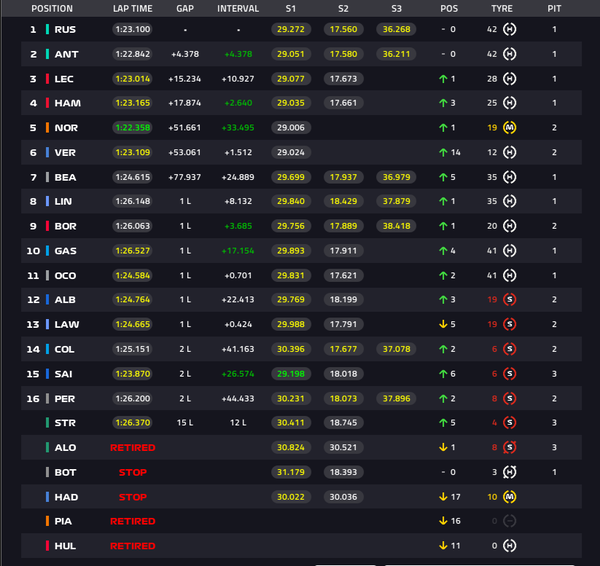
Task: Click NOR fastest lap time 1:22.358
Action: [x=133, y=127]
